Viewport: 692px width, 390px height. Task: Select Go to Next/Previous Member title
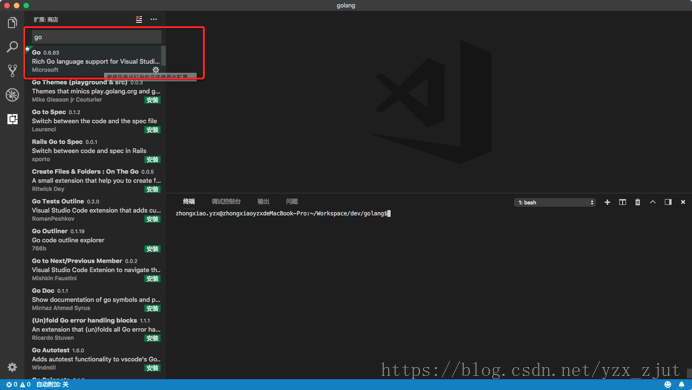77,261
